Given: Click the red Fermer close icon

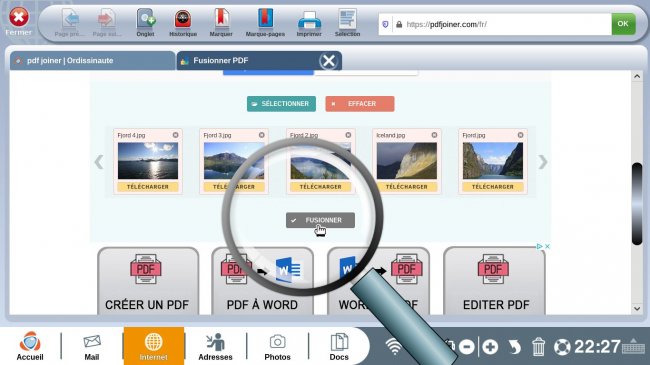Looking at the screenshot, I should coord(19,17).
